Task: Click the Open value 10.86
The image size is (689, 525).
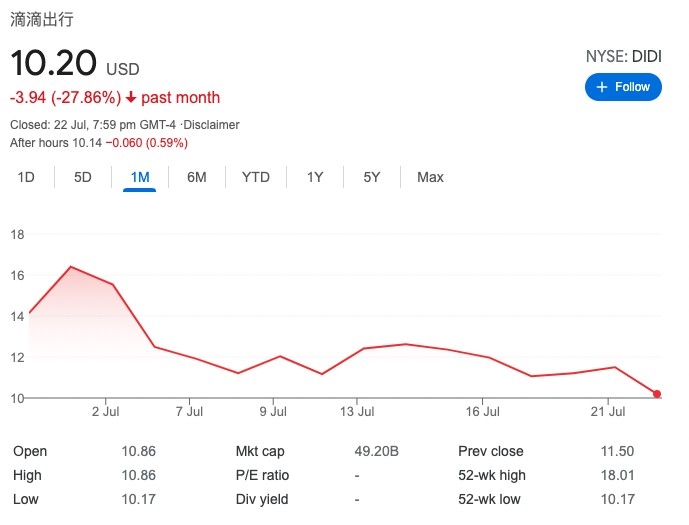Action: (x=138, y=451)
